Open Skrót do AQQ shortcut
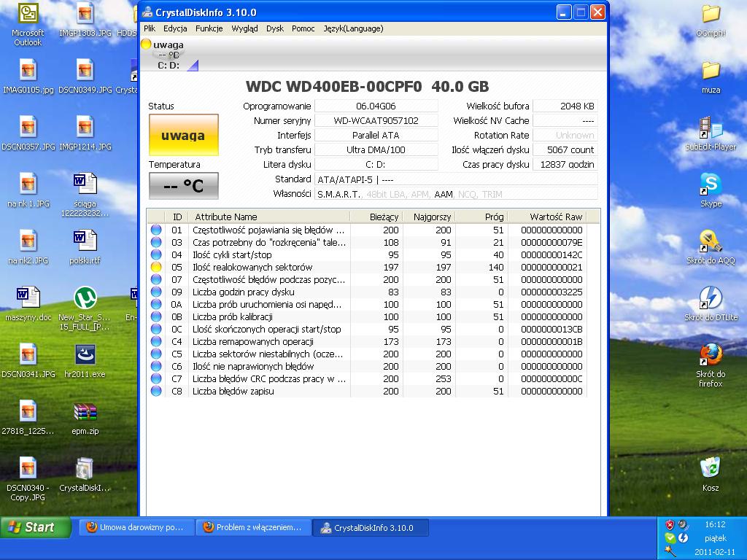Screen dimensions: 747x560 coord(711,248)
